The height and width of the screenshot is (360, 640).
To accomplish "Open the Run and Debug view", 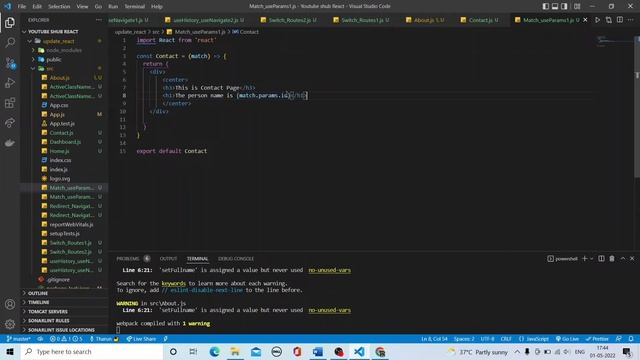I will tap(10, 83).
